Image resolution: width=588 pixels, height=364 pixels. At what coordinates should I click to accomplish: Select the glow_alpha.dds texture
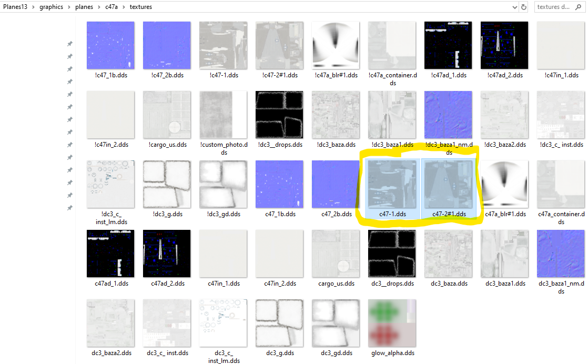(x=392, y=323)
